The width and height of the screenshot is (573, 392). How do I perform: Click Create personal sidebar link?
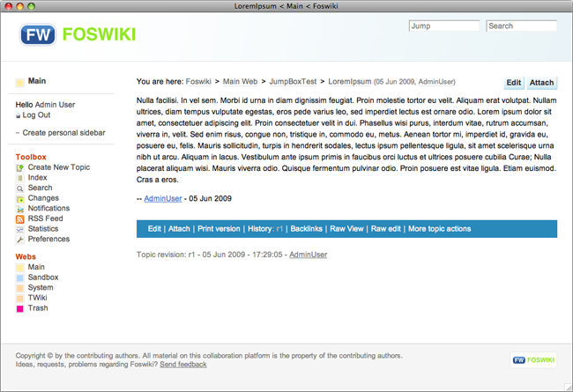tap(64, 133)
